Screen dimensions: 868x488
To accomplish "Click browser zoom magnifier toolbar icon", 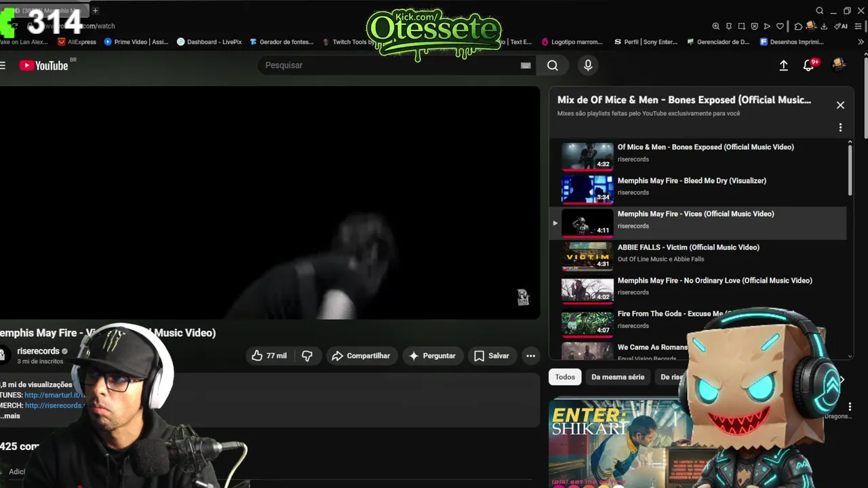I will (716, 26).
